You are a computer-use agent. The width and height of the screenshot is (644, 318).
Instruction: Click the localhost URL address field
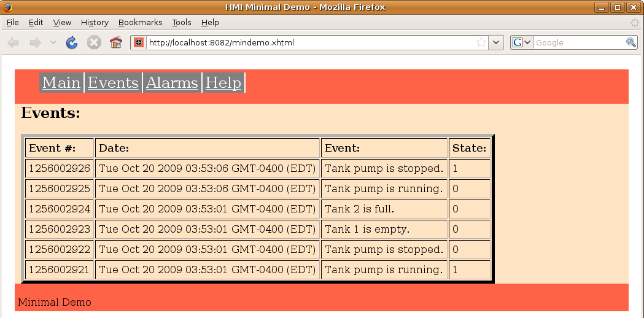[x=307, y=42]
